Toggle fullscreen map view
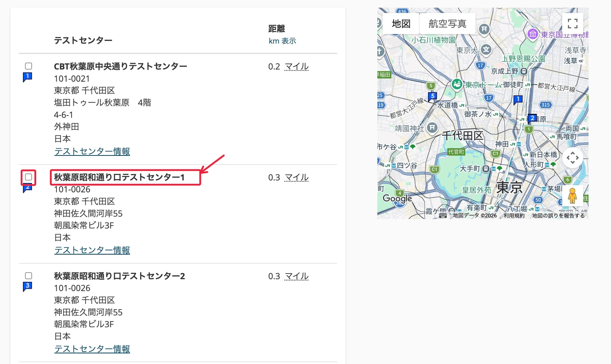The height and width of the screenshot is (364, 611). click(x=572, y=24)
